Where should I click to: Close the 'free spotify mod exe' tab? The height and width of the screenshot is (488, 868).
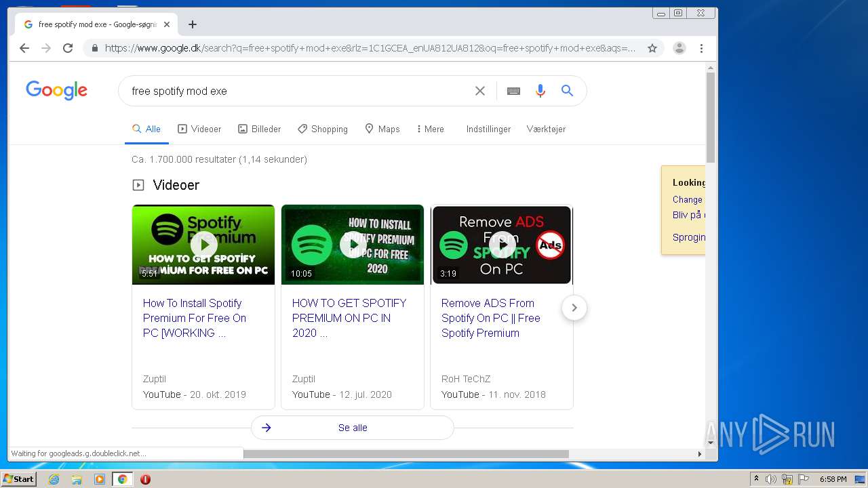pos(167,24)
